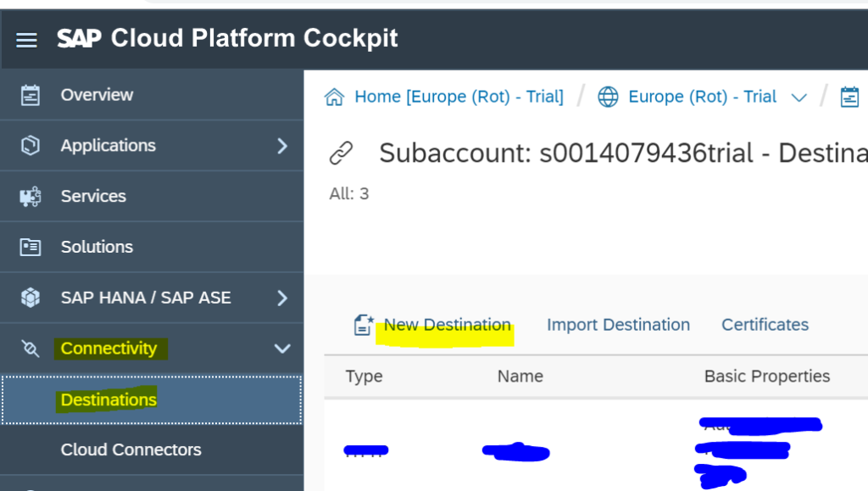
Task: Click the globe icon beside Europe (Rot)
Action: pos(608,97)
